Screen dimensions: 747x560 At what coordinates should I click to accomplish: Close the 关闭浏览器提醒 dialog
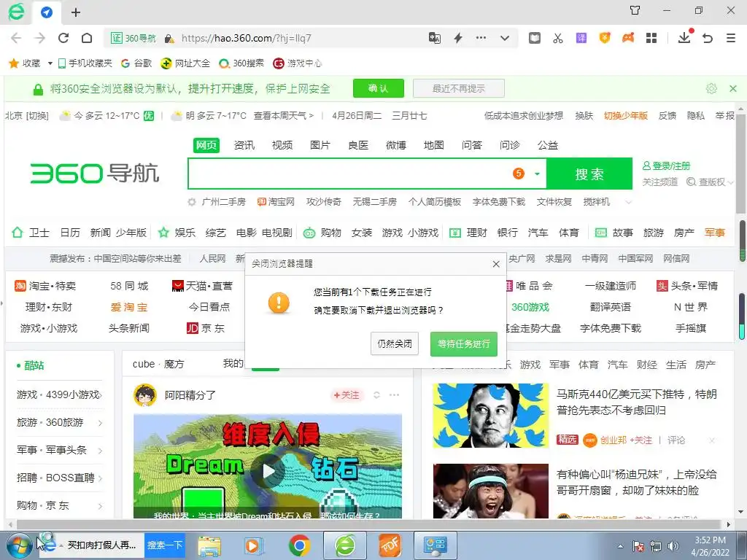tap(496, 264)
